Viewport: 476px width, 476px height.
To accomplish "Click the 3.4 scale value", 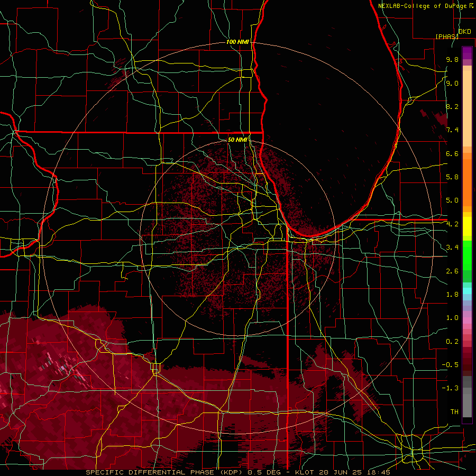I will 452,248.
